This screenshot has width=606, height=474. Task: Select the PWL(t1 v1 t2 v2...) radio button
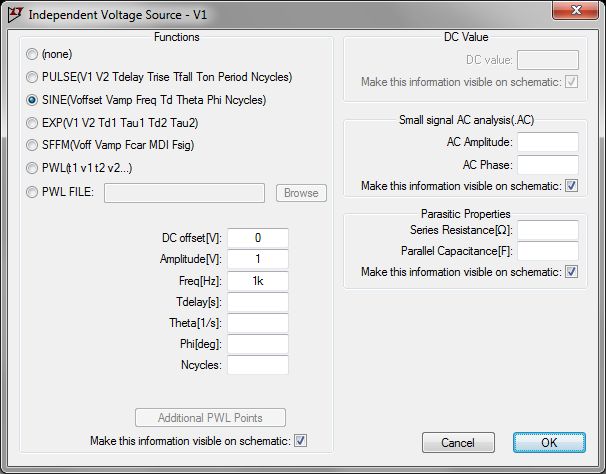tap(32, 168)
